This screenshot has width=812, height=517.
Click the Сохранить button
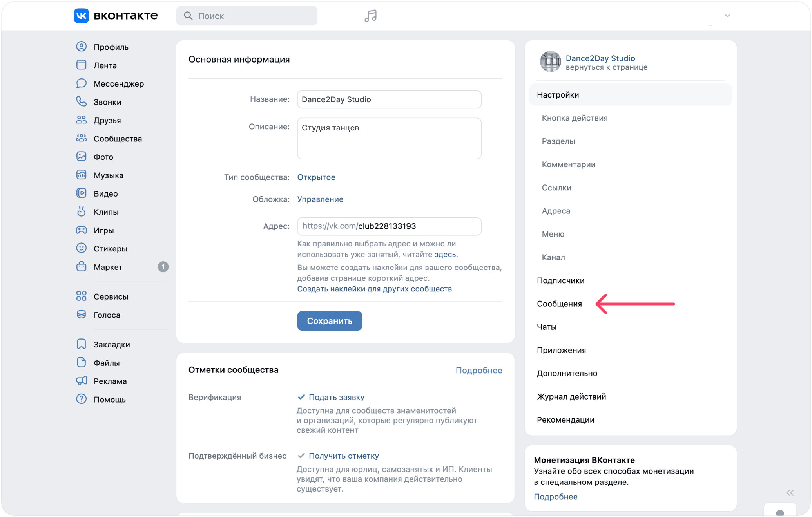pos(330,321)
